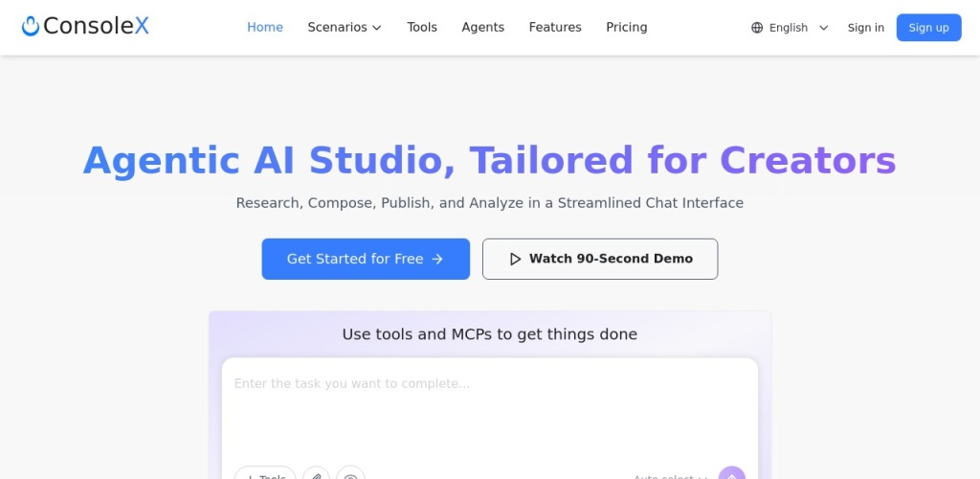Expand the Scenarios dropdown menu
Image resolution: width=980 pixels, height=479 pixels.
click(x=344, y=27)
